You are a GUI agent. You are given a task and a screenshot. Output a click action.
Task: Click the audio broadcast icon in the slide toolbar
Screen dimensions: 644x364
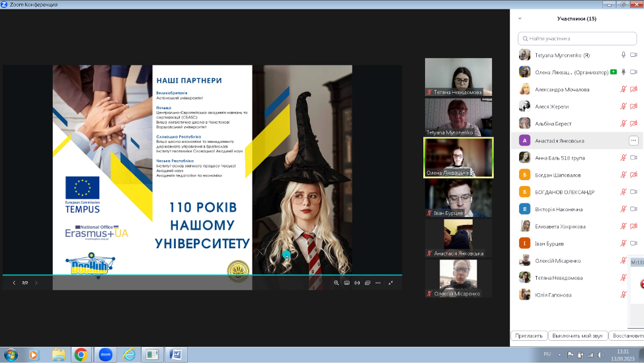(x=357, y=283)
